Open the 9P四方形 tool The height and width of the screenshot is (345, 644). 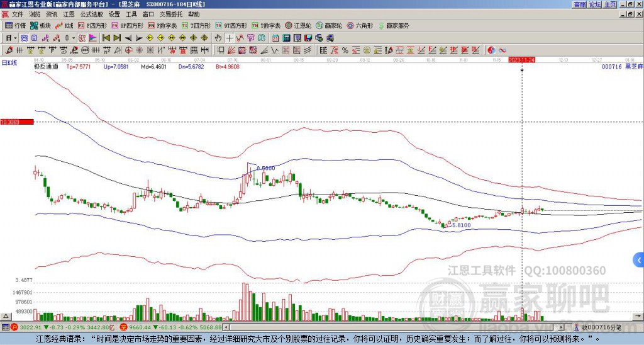click(127, 25)
